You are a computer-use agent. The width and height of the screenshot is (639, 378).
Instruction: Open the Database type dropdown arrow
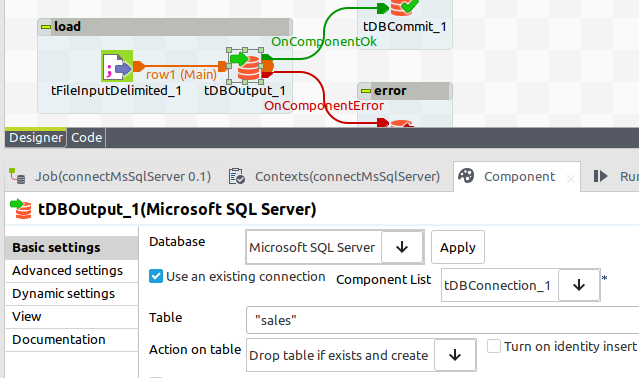(402, 247)
